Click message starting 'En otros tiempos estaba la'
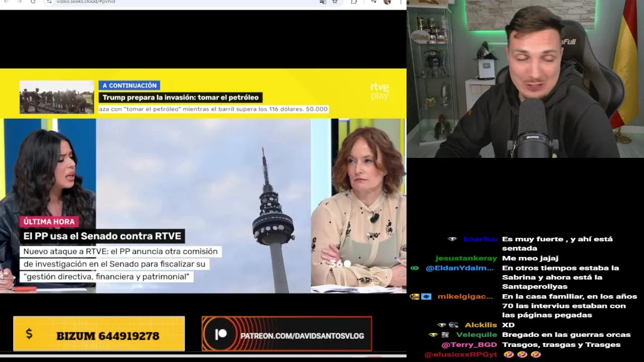The image size is (644, 362). 560,277
